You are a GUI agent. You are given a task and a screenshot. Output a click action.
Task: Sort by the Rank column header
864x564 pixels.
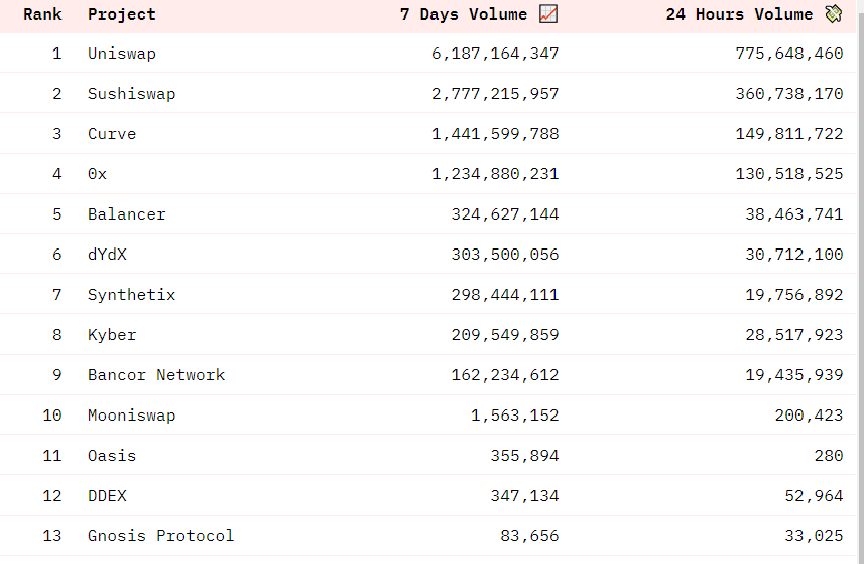(x=42, y=14)
